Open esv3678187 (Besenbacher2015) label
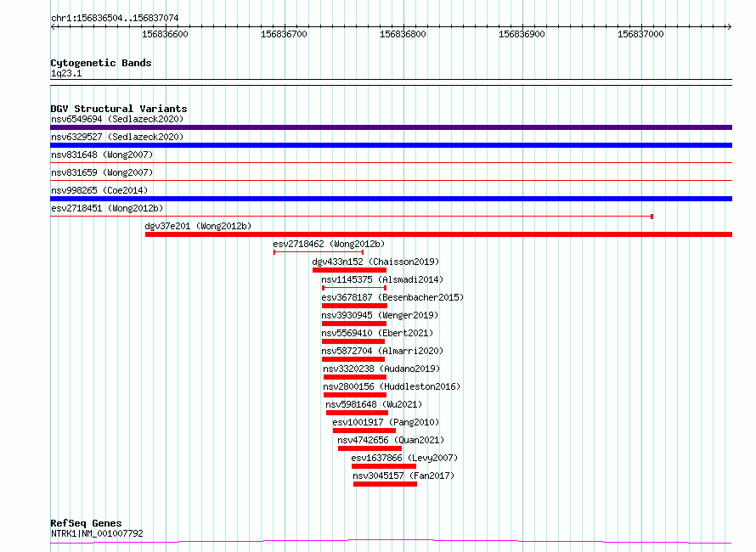756x552 pixels. tap(392, 297)
